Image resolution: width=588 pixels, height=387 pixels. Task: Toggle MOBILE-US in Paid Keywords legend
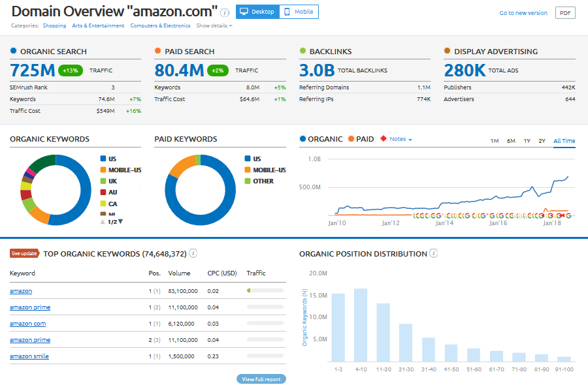tap(265, 170)
